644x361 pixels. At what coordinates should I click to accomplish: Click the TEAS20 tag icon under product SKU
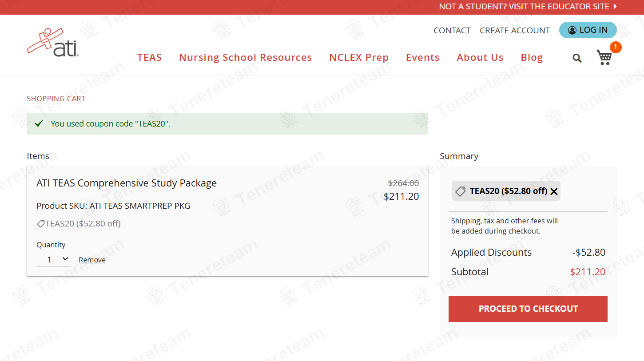[x=41, y=224]
